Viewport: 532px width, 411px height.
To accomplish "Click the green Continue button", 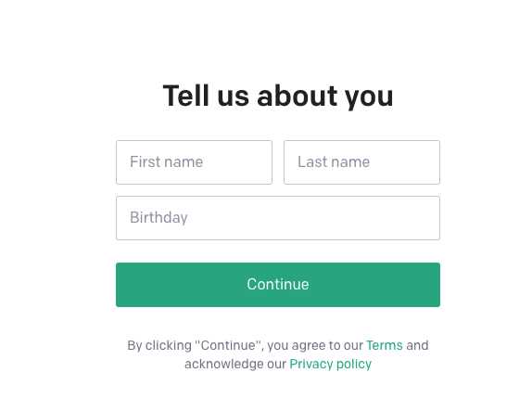I will (x=278, y=285).
